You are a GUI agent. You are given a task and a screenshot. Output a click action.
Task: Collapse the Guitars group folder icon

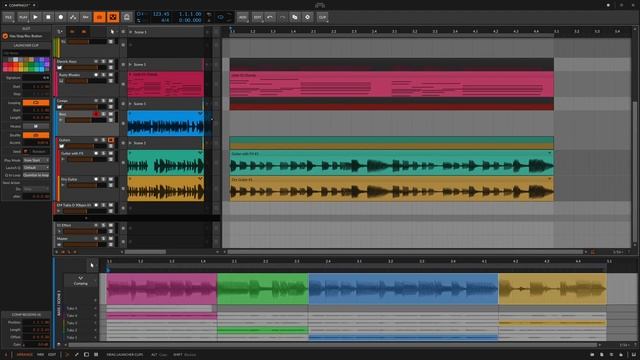(x=62, y=146)
